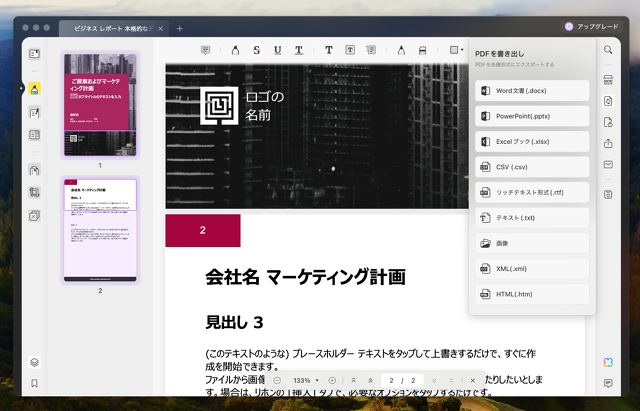Zoom out with the minus button
The width and height of the screenshot is (640, 411).
point(277,380)
